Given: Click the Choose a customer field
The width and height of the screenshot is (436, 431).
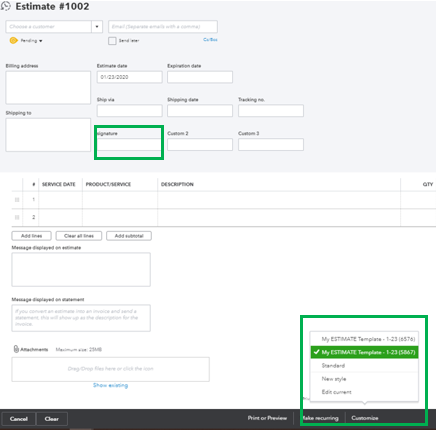Looking at the screenshot, I should click(48, 27).
